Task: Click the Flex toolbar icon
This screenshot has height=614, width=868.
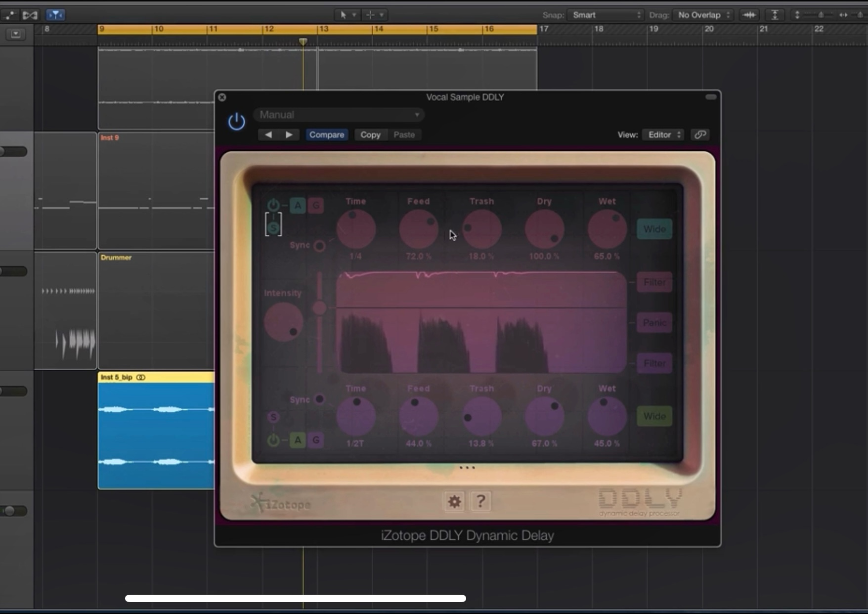Action: click(30, 15)
